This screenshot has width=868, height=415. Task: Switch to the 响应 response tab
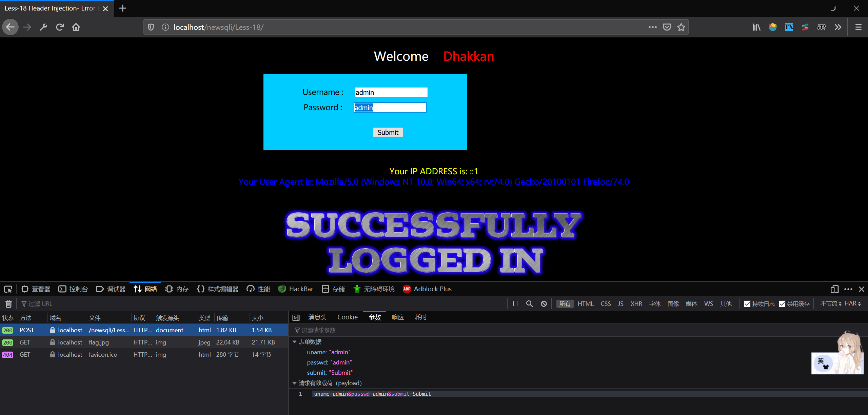[x=398, y=317]
